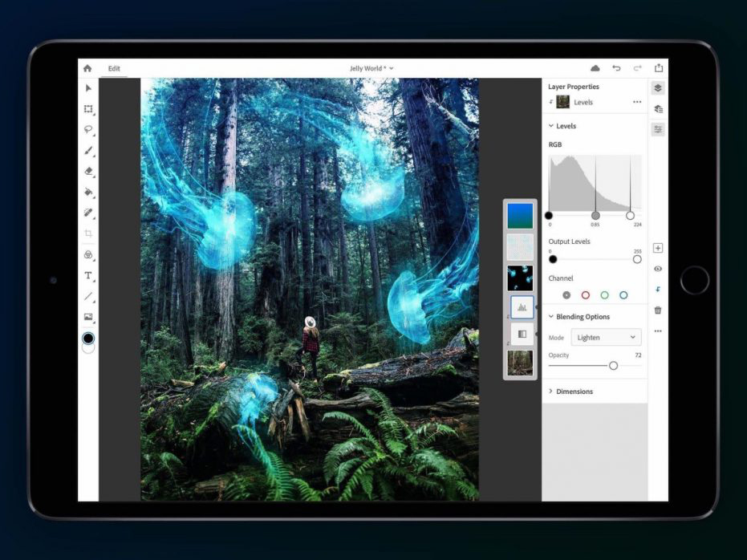Select the red channel
Viewport: 747px width, 560px height.
click(586, 295)
